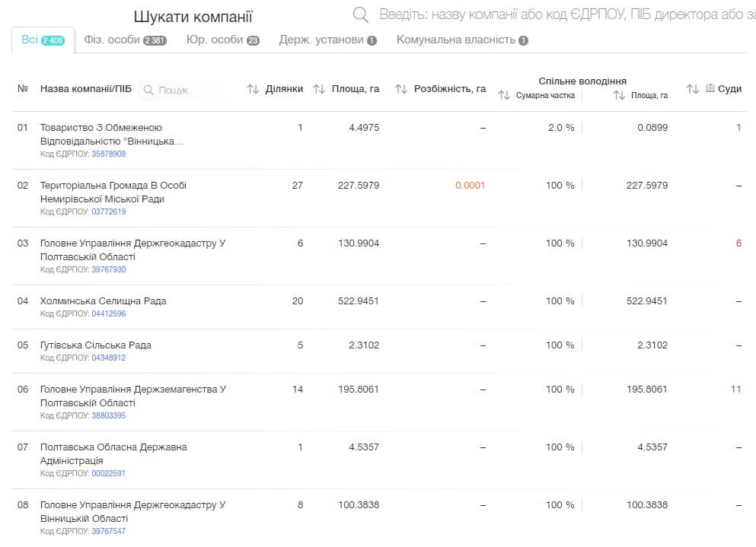The width and height of the screenshot is (756, 547).
Task: Sort by Ділянки column arrows
Action: pos(254,90)
